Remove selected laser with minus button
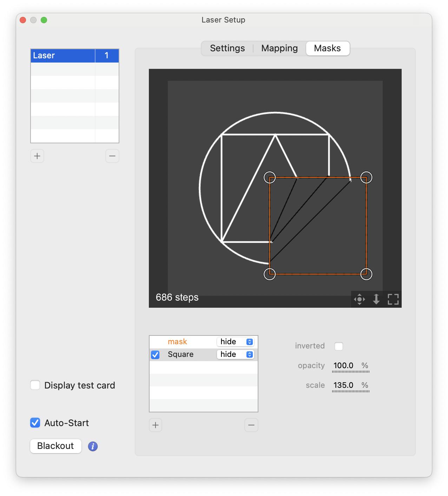Viewport: 448px width, 496px height. (x=112, y=156)
